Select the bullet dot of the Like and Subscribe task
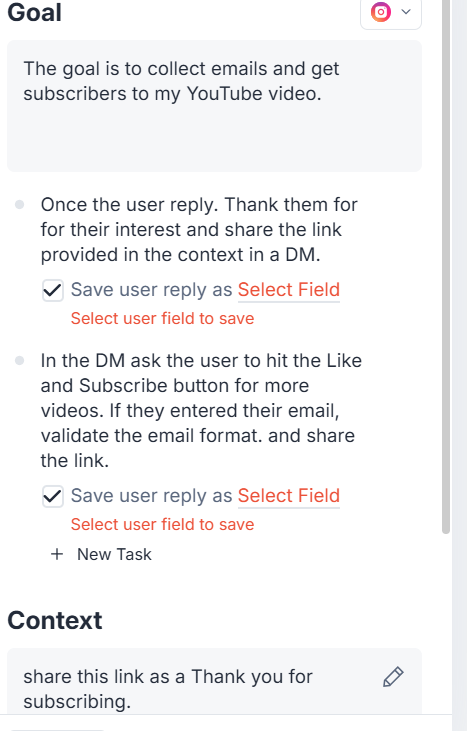 click(20, 360)
